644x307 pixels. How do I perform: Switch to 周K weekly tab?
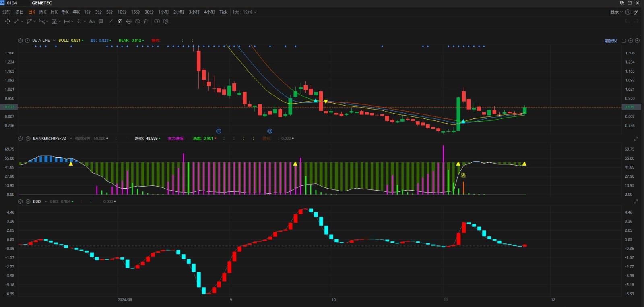coord(43,12)
